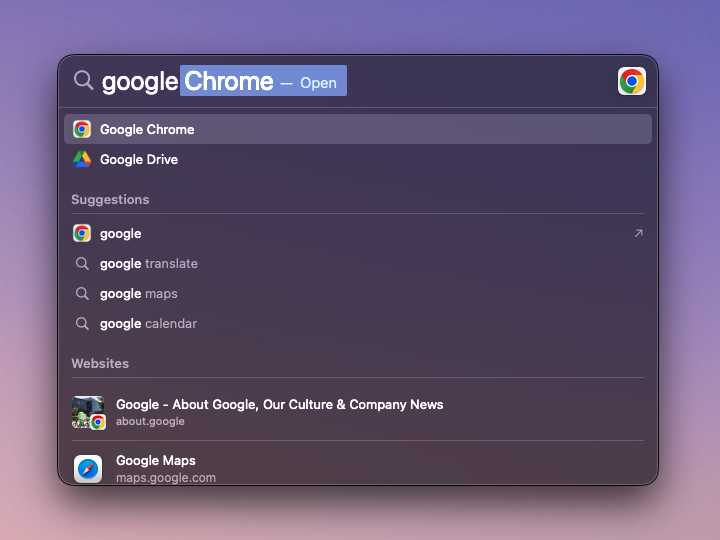The image size is (720, 540).
Task: Open 'Google - About Google, Our Culture & Company News'
Action: click(x=280, y=405)
